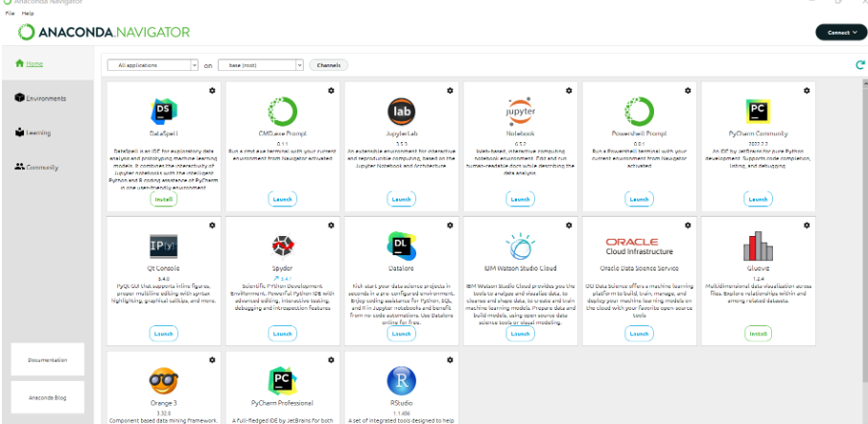Click the PyCharm Professional icon
The image size is (868, 424).
(282, 381)
